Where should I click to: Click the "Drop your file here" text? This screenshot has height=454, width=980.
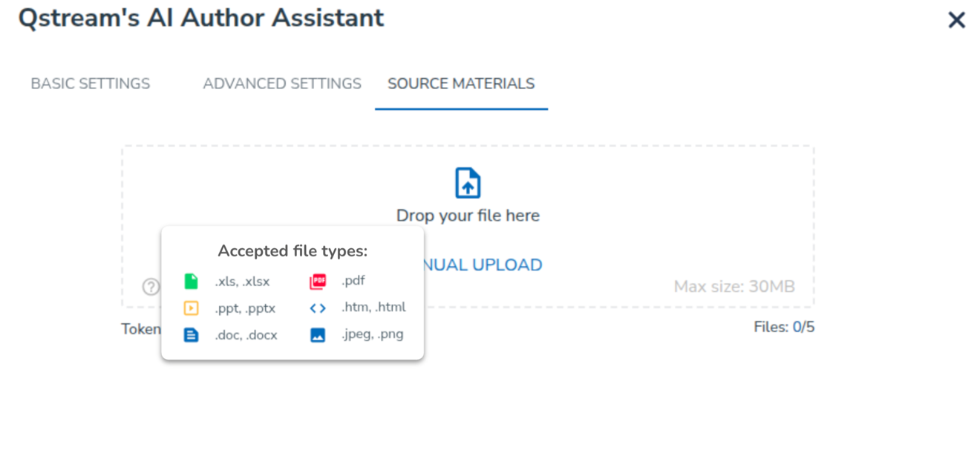coord(468,215)
